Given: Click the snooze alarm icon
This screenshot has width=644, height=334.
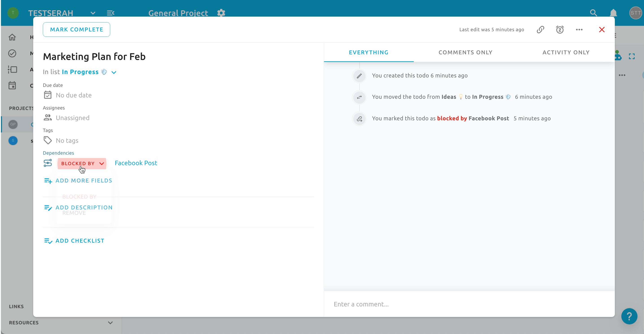Looking at the screenshot, I should (560, 29).
